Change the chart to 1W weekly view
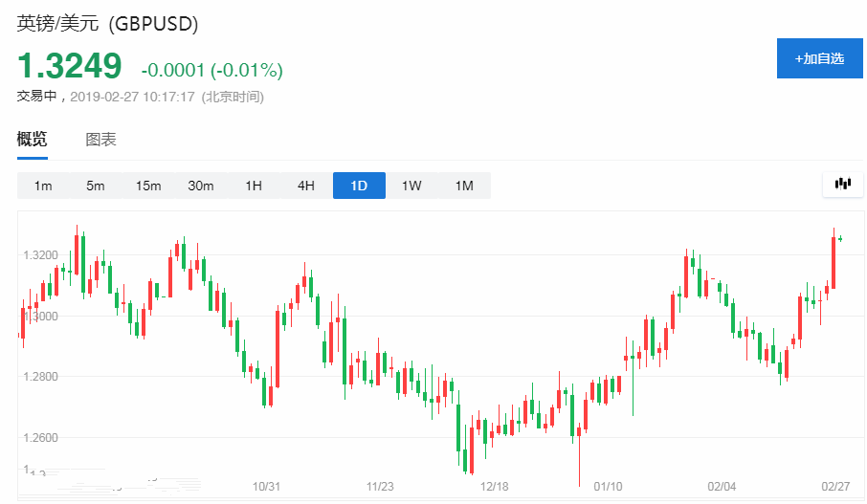 click(x=411, y=186)
